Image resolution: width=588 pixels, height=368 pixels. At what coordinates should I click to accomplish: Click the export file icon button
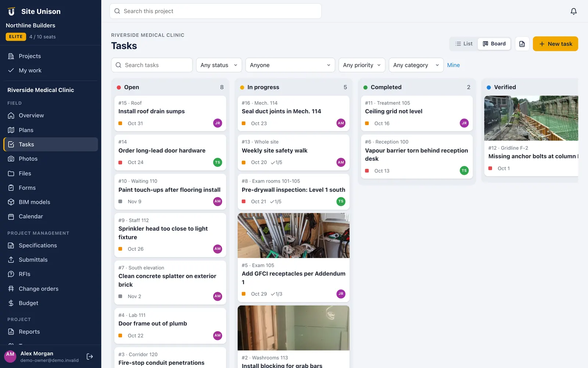[x=522, y=44]
